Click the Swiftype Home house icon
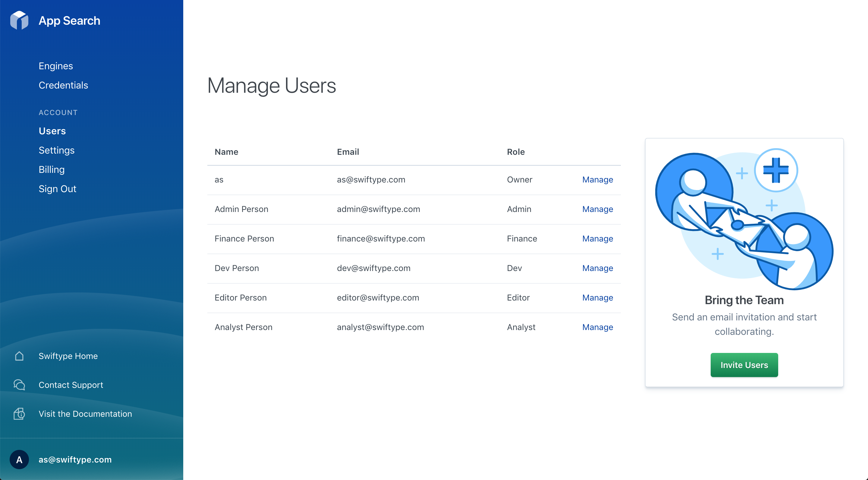This screenshot has height=480, width=868. coord(19,356)
